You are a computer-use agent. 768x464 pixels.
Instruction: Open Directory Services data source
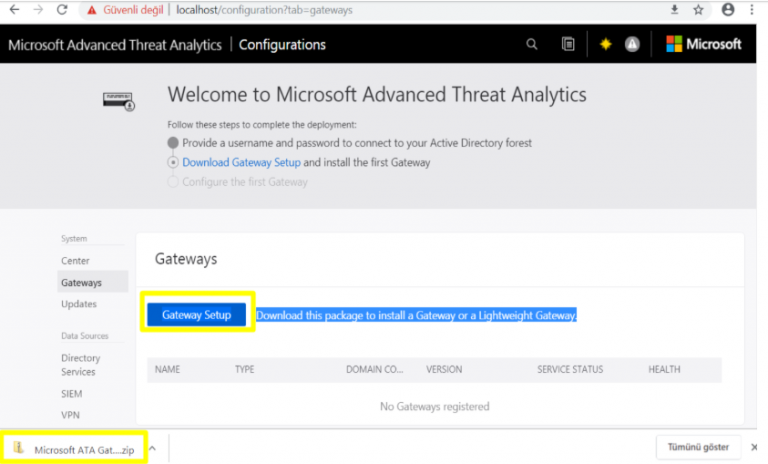[x=81, y=365]
